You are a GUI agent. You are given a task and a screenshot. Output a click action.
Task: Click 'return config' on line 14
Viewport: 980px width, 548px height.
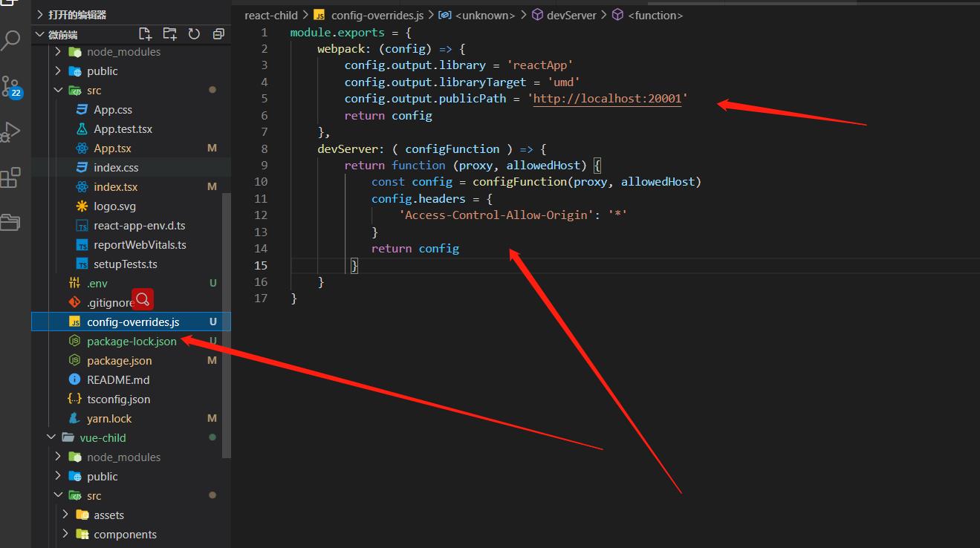(415, 249)
